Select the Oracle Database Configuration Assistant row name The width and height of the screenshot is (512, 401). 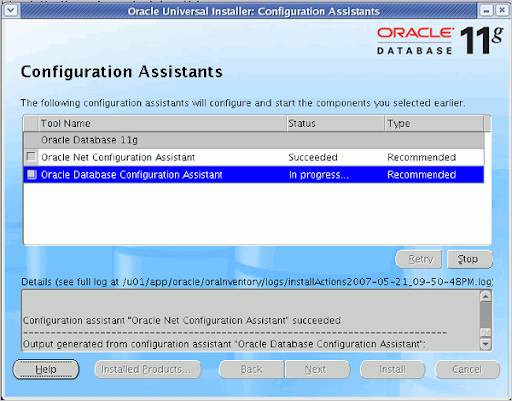coord(132,175)
